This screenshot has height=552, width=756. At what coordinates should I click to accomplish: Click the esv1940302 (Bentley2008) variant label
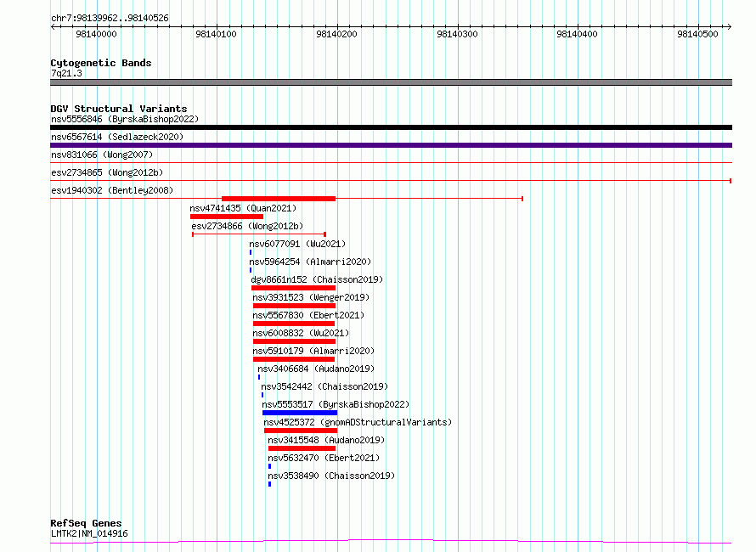point(112,190)
